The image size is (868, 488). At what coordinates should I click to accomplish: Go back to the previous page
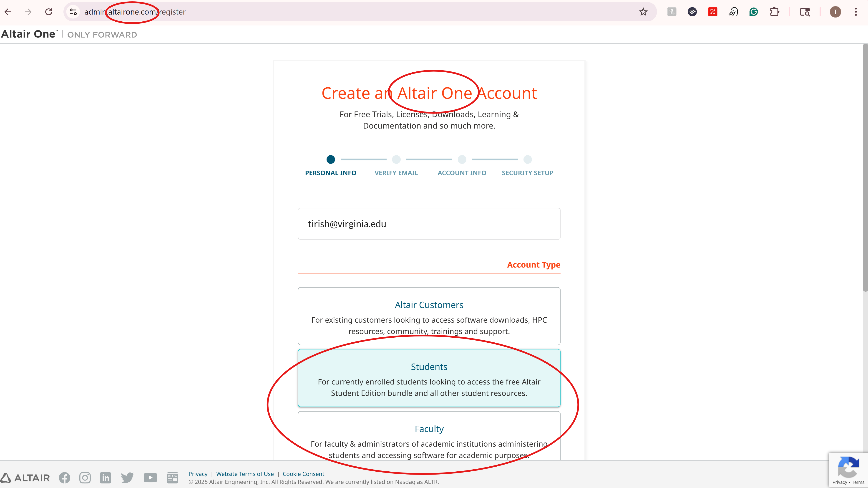[x=8, y=12]
